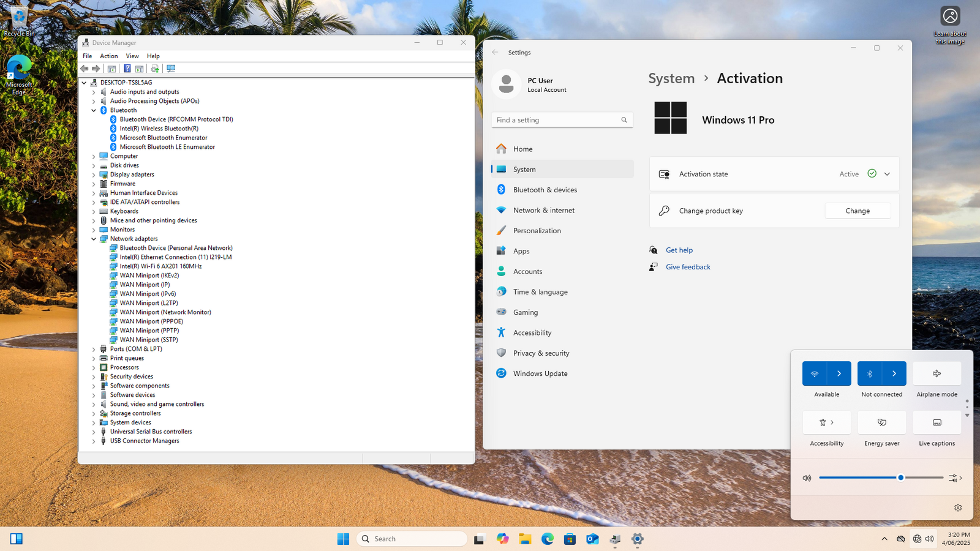Open the View menu in Device Manager
Viewport: 980px width, 551px height.
[x=132, y=56]
